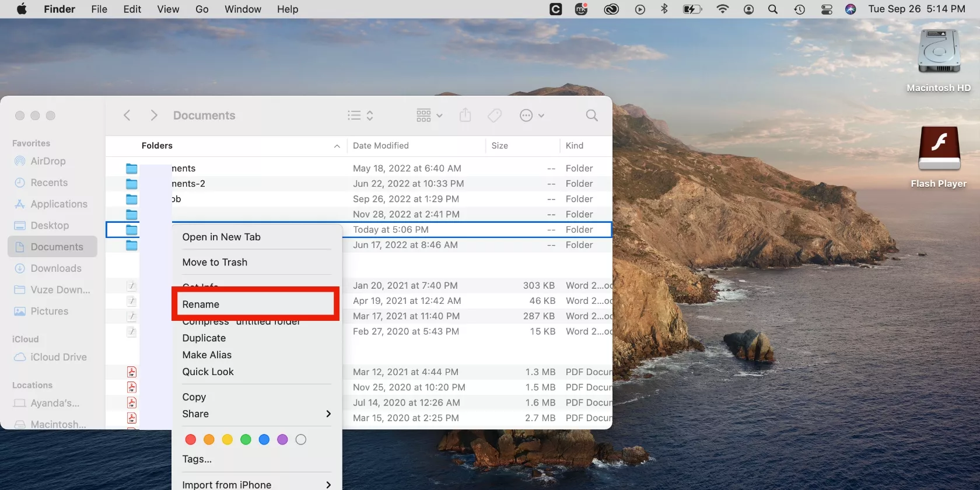
Task: Open the action ellipsis dropdown menu
Action: pyautogui.click(x=531, y=116)
